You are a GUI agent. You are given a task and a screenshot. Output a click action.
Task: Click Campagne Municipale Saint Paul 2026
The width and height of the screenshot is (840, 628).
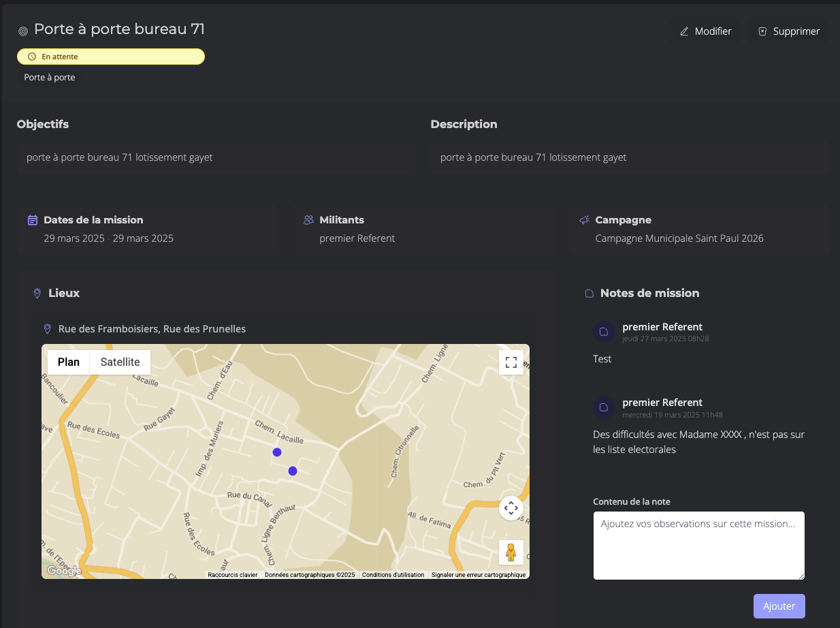(679, 238)
